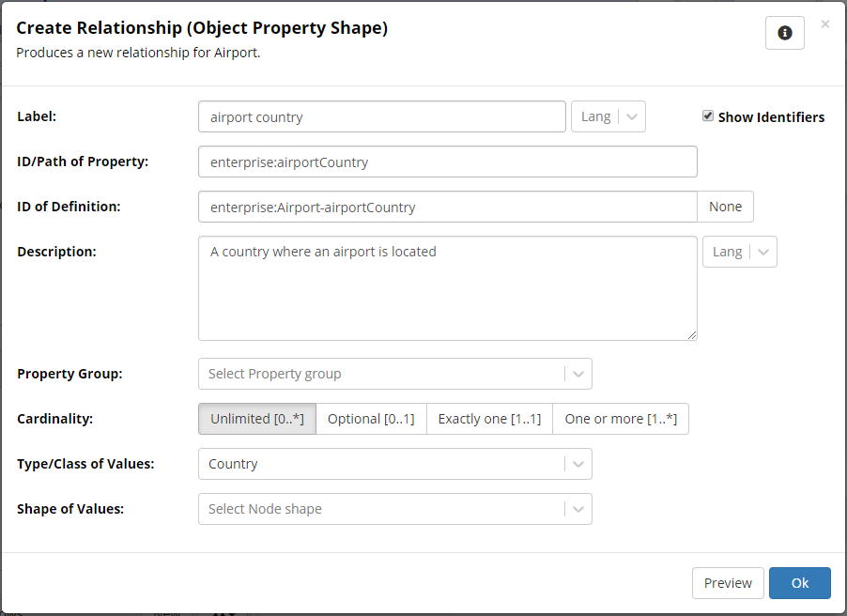Edit the enterprise:airportCountry ID/Path field
This screenshot has width=847, height=616.
coord(447,162)
